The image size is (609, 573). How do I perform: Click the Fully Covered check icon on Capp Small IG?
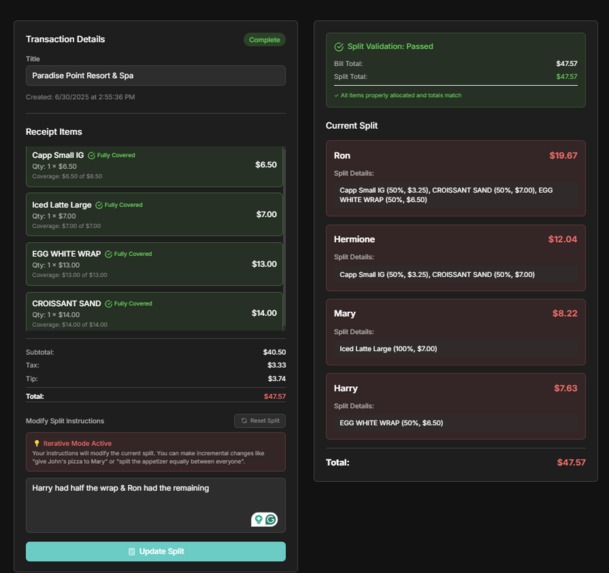click(x=92, y=155)
